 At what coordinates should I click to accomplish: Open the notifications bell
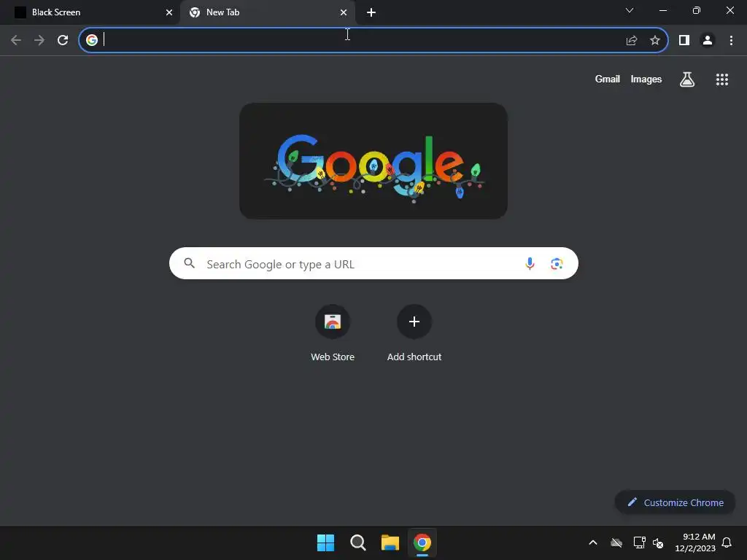pyautogui.click(x=727, y=542)
